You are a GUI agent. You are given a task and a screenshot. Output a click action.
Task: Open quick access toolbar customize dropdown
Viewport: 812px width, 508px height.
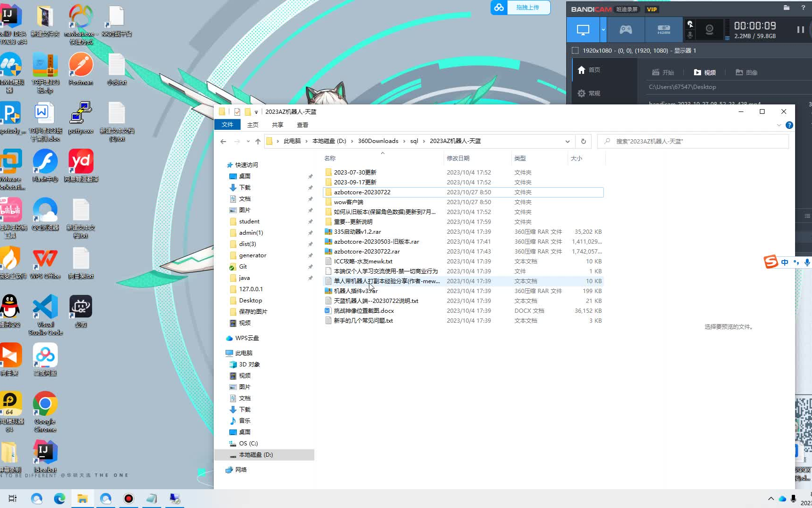point(256,112)
